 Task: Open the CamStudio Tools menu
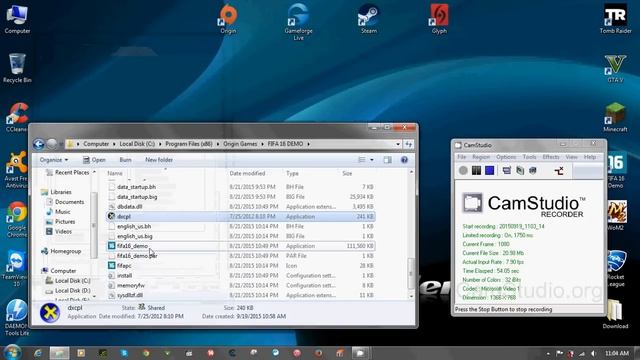pyautogui.click(x=529, y=157)
